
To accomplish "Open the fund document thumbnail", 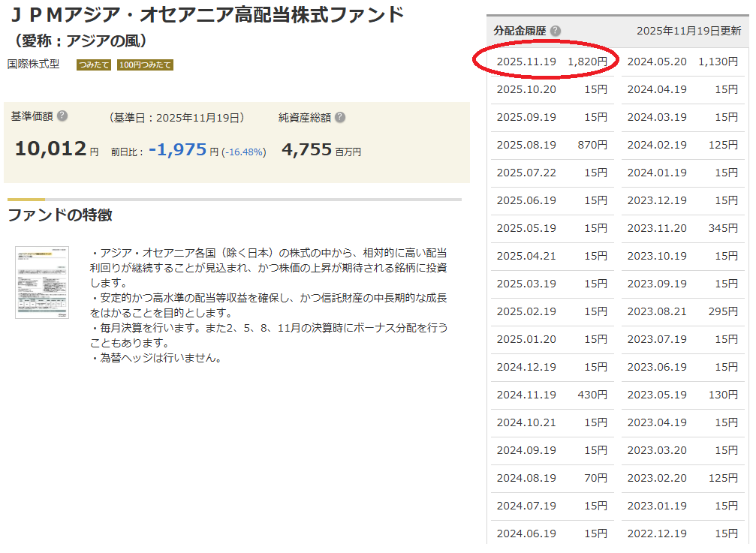I will pos(41,281).
